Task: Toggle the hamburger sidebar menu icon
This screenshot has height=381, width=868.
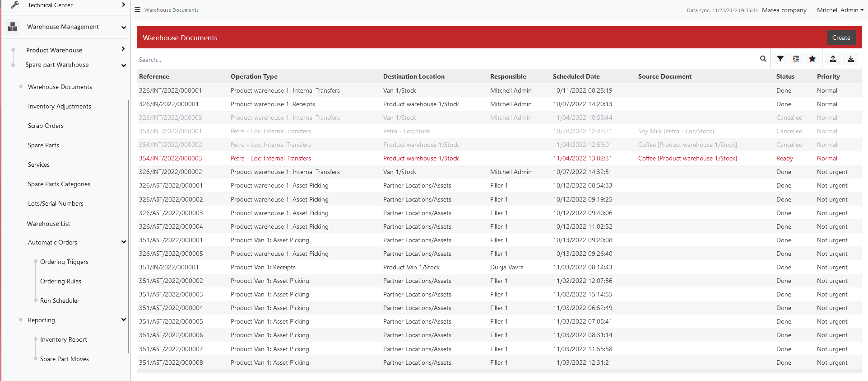Action: point(138,9)
